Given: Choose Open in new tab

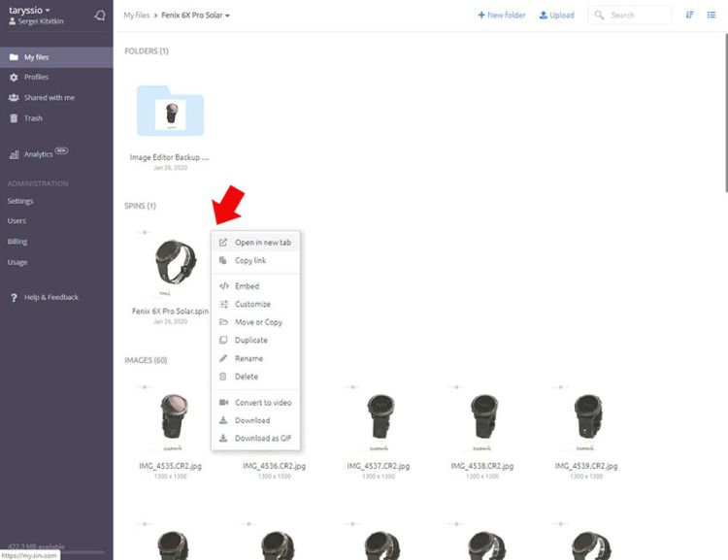Looking at the screenshot, I should (x=255, y=243).
